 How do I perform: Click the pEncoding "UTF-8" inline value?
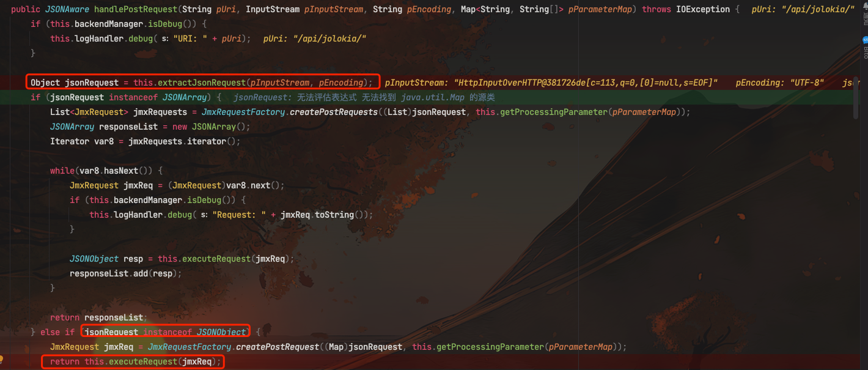click(x=780, y=83)
